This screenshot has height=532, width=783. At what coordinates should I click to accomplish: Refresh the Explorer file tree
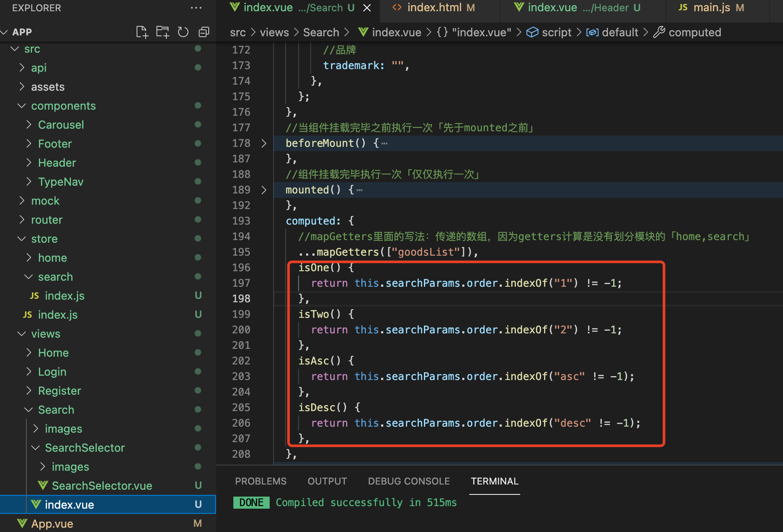click(x=183, y=32)
